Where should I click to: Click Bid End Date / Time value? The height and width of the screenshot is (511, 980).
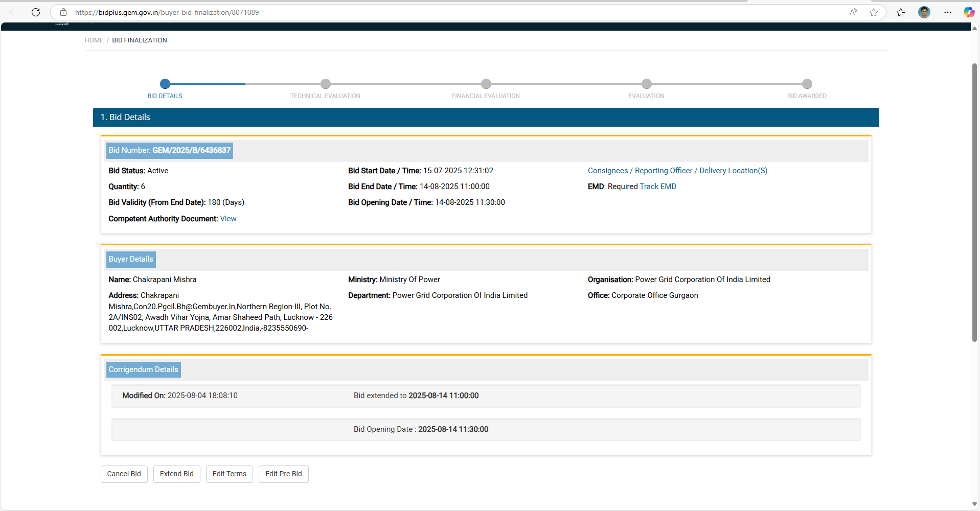454,187
